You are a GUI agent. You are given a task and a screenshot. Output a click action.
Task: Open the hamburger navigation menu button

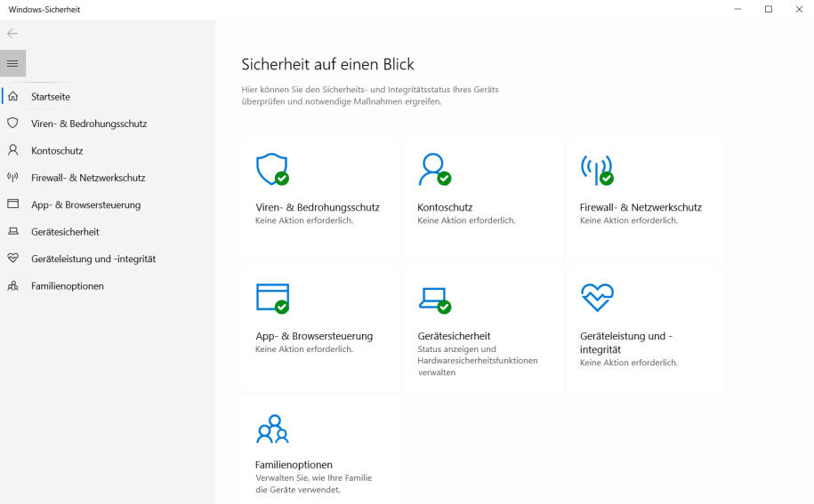pos(13,63)
